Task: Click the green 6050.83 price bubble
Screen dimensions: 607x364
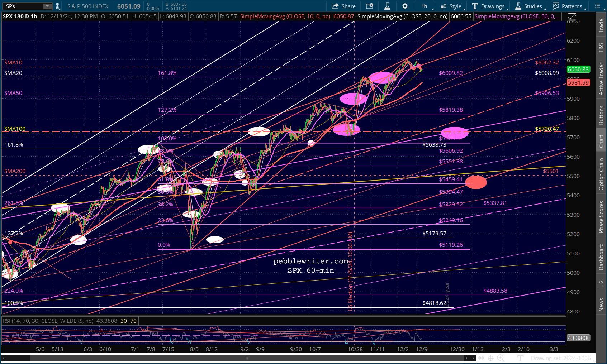Action: click(x=578, y=69)
